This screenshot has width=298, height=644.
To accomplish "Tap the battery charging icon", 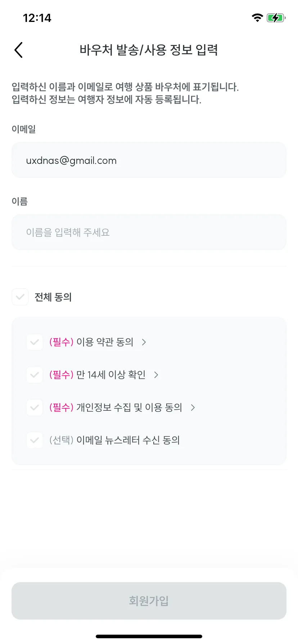I will click(276, 18).
